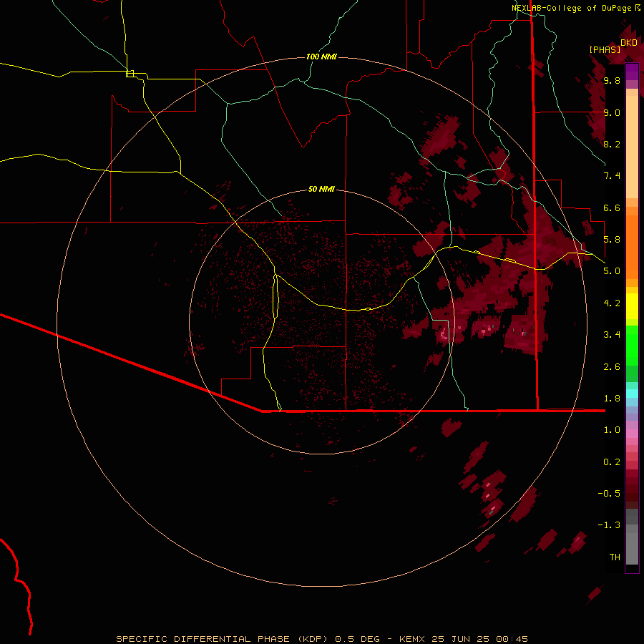Click the -1.3 scale value
644x644 pixels.
coord(609,525)
